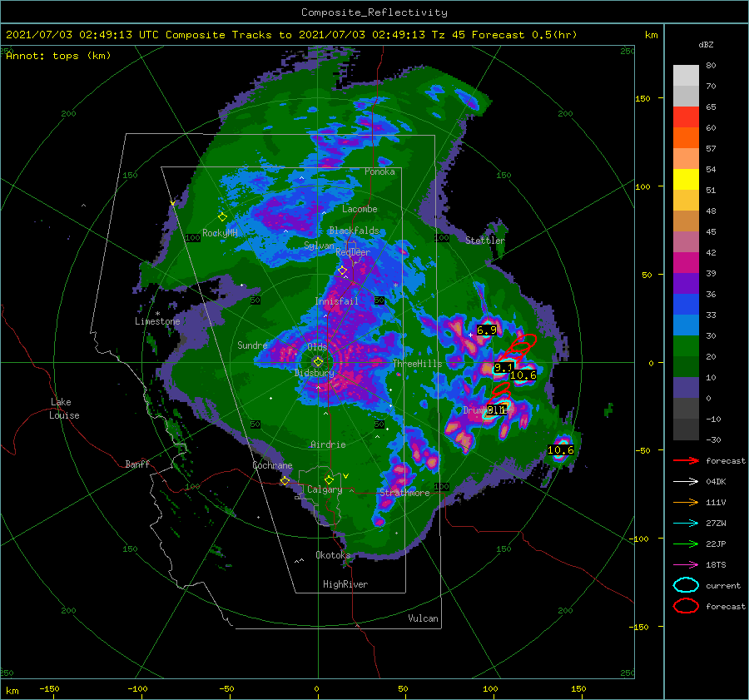Click the 'Tz 45 Forecast 0.5(hr)' header text
Screen dimensions: 749x700
click(x=504, y=35)
